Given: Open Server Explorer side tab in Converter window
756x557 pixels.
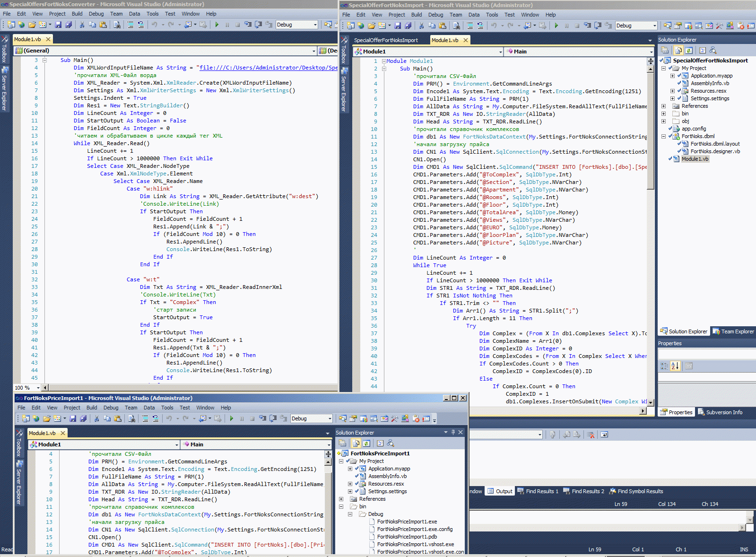Looking at the screenshot, I should click(x=4, y=87).
